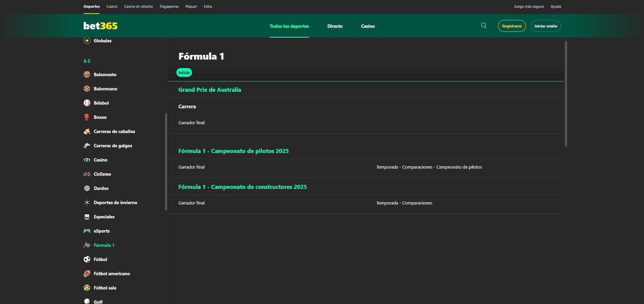Click the Fútbol americano ball icon
This screenshot has width=644, height=304.
click(x=87, y=274)
